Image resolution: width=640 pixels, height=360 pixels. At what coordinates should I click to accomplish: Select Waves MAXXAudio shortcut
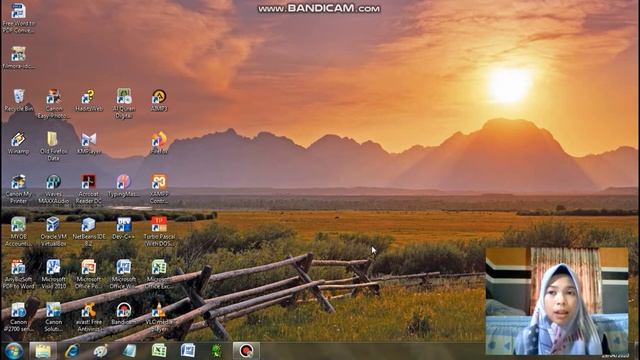point(53,189)
